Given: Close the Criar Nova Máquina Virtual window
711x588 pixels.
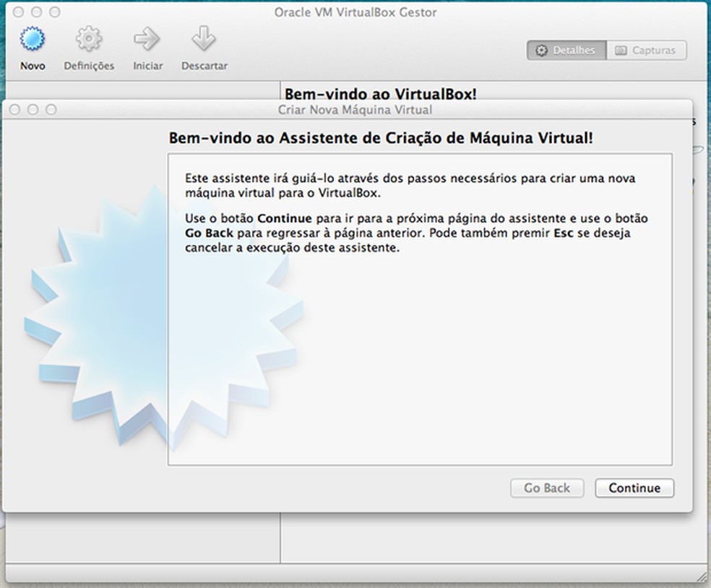Looking at the screenshot, I should pos(16,110).
